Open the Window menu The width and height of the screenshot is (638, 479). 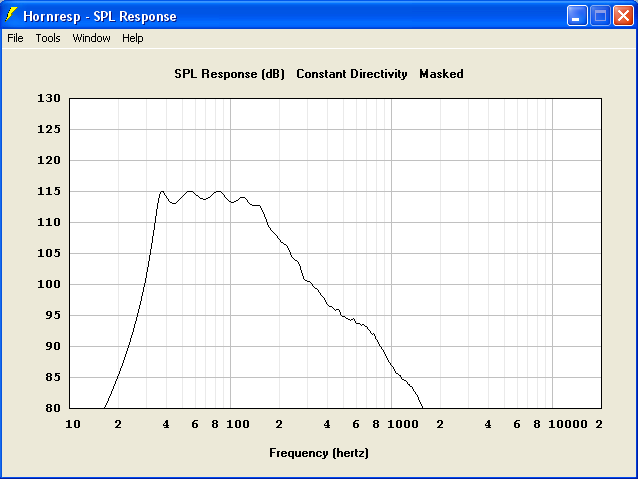tap(91, 38)
